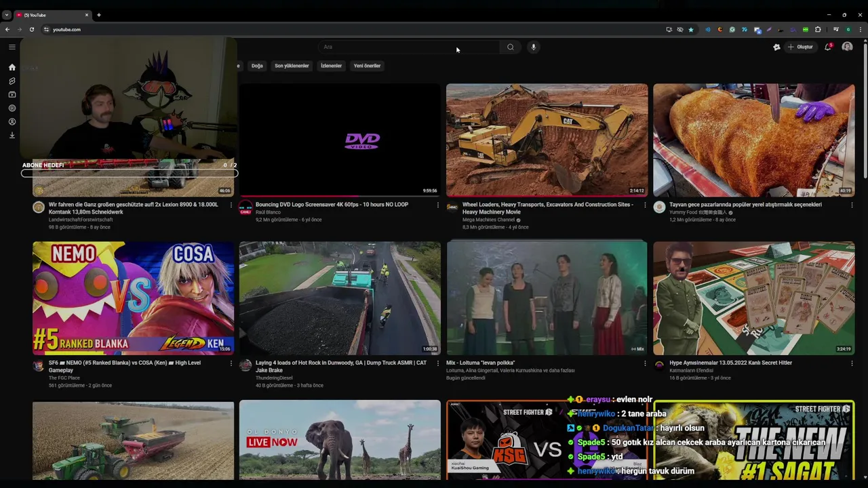Screen dimensions: 868x488
Task: Play the Secret Hitler board game thumbnail
Action: tap(753, 298)
